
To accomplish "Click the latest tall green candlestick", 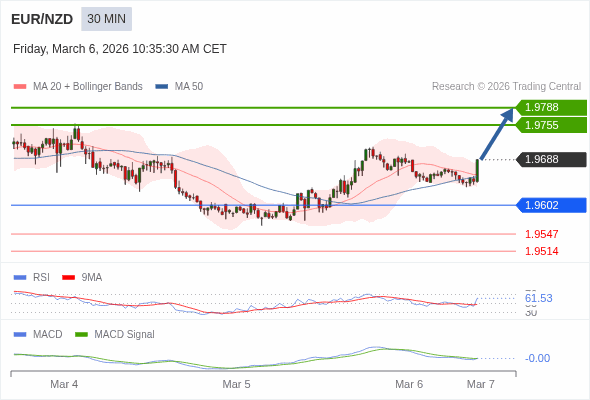I will click(477, 170).
